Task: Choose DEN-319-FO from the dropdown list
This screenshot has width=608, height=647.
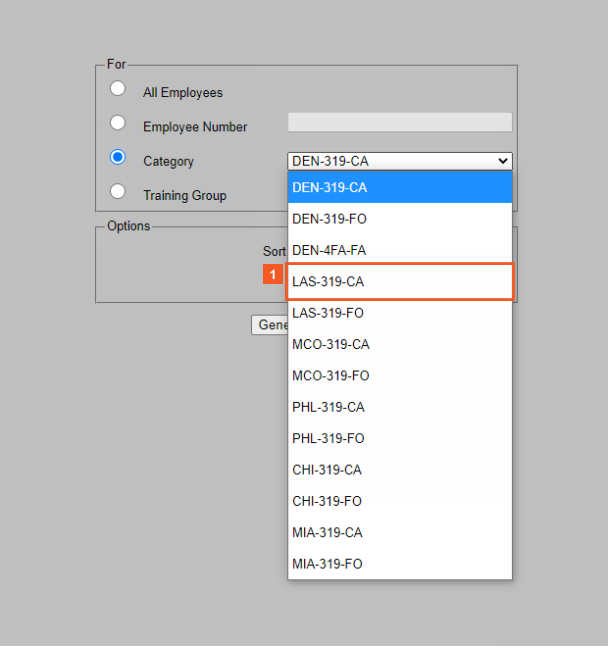Action: click(x=400, y=219)
